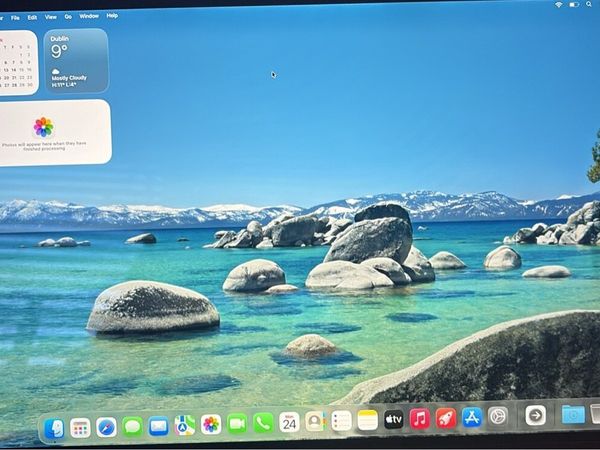Screen dimensions: 600x450
Task: Open FaceTime from the dock
Action: tap(237, 423)
